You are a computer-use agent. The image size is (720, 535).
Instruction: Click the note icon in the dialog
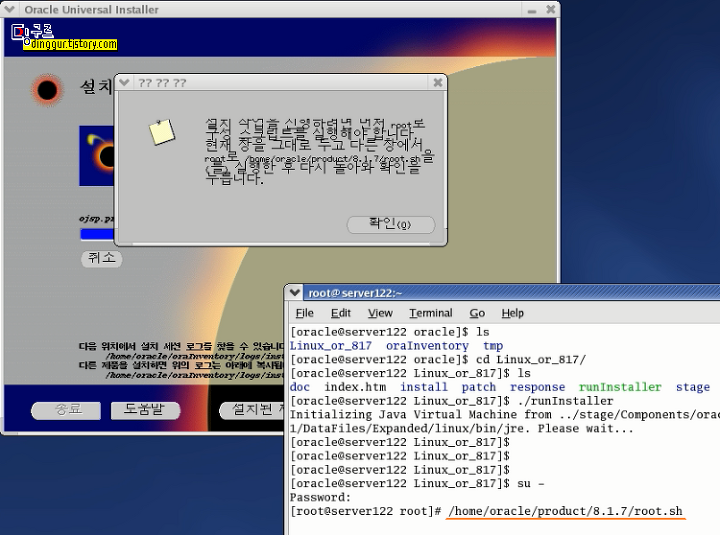[162, 132]
